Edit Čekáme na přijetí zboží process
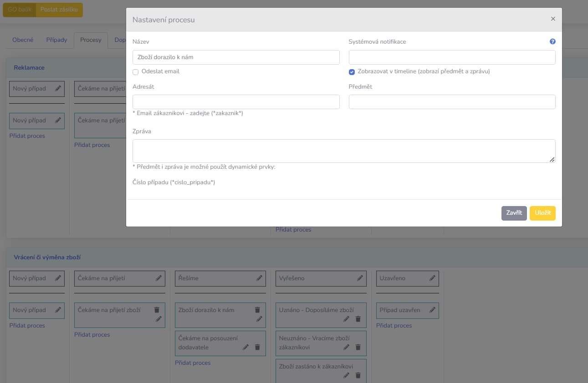The width and height of the screenshot is (588, 383). pyautogui.click(x=159, y=319)
